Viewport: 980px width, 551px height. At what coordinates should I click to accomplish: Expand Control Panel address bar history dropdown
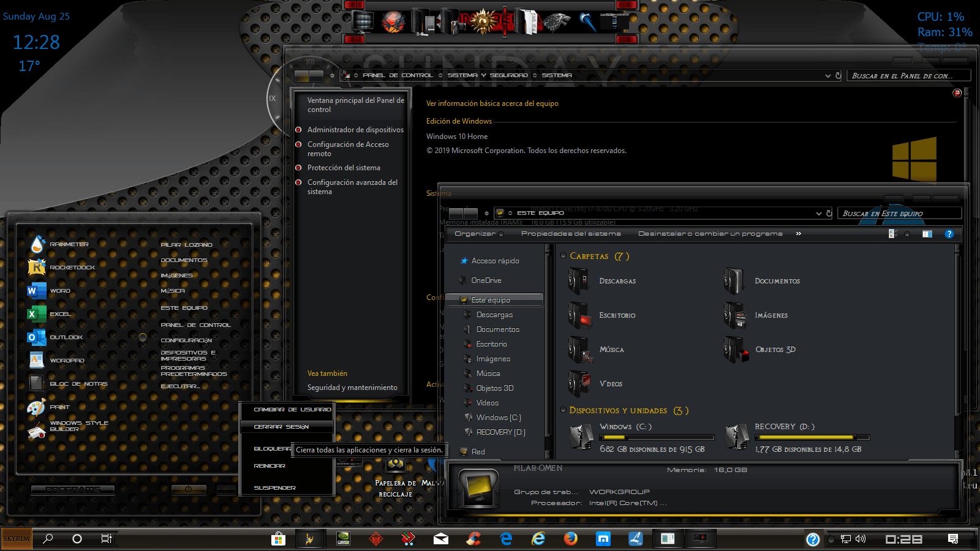click(828, 76)
